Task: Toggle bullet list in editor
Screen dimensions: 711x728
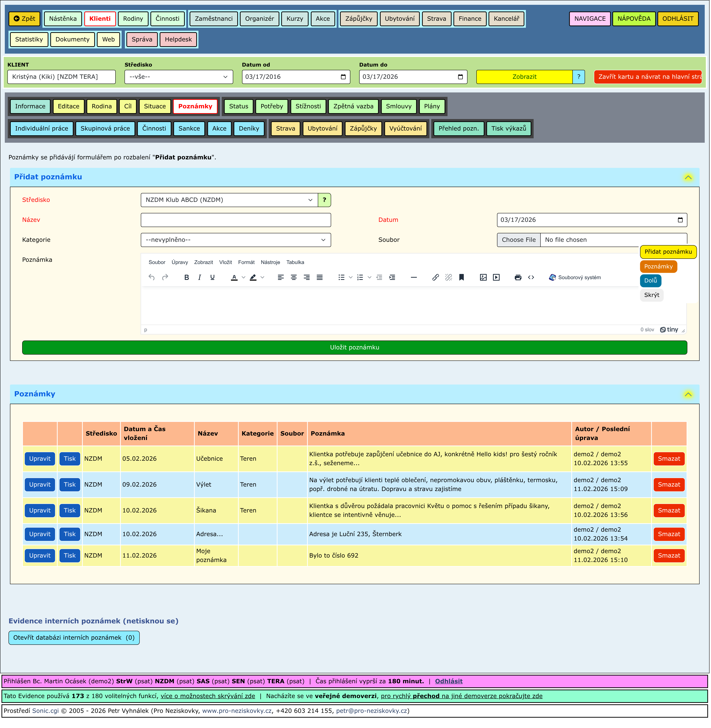Action: (x=341, y=277)
